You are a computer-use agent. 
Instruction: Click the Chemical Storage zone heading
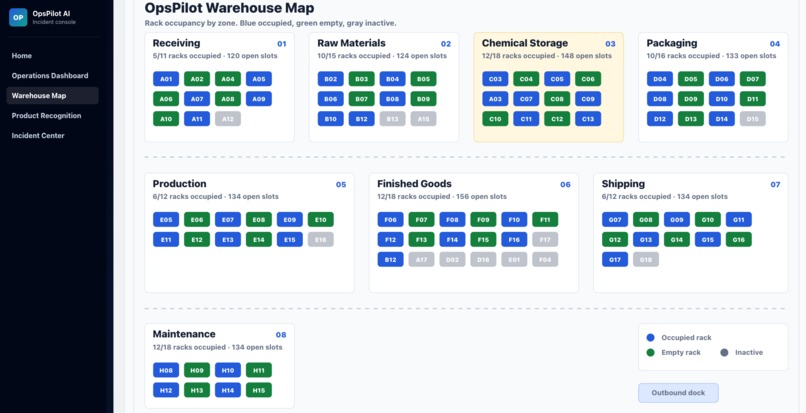click(x=525, y=43)
